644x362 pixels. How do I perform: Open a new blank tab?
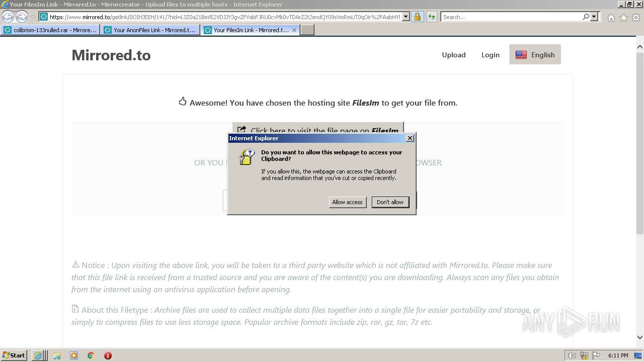click(x=307, y=30)
